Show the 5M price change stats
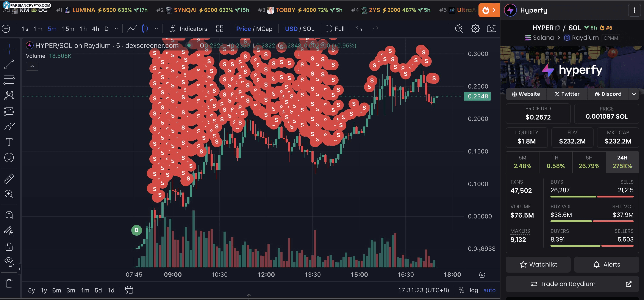 [522, 162]
